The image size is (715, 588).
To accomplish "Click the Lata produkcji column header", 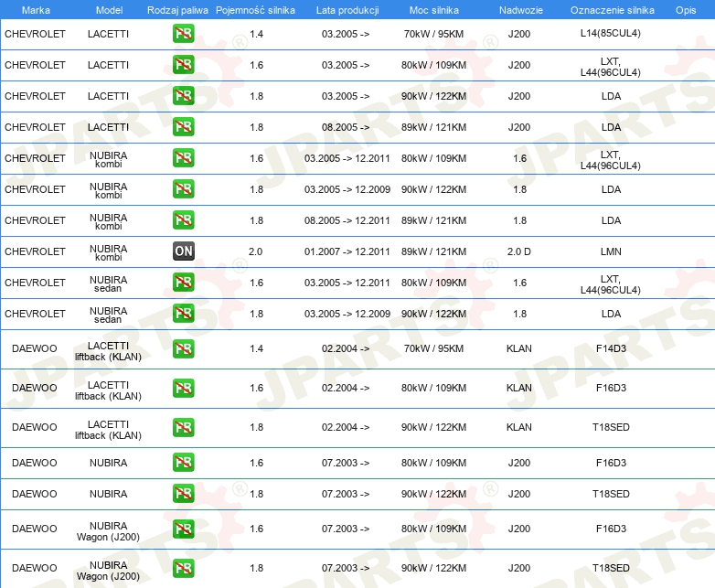I will click(x=347, y=10).
